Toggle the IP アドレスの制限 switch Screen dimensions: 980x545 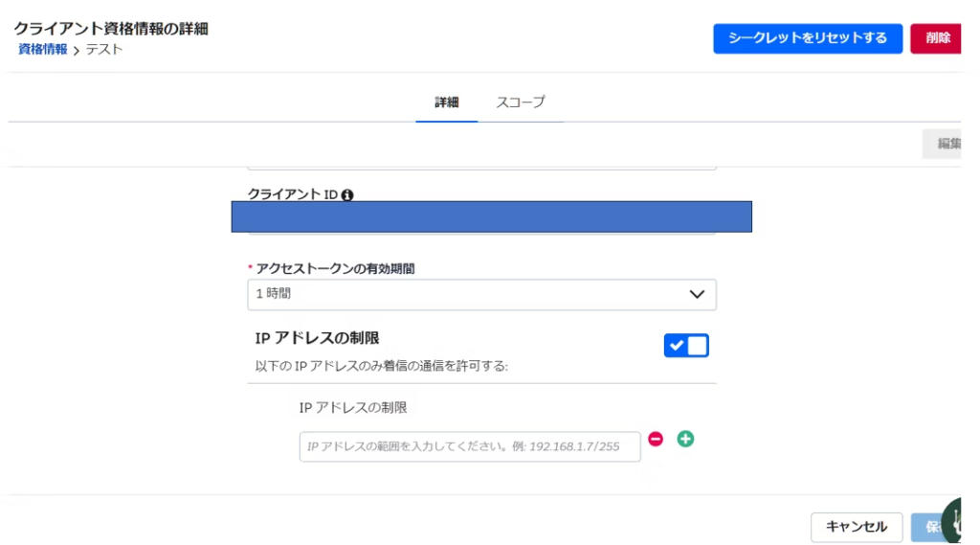686,346
